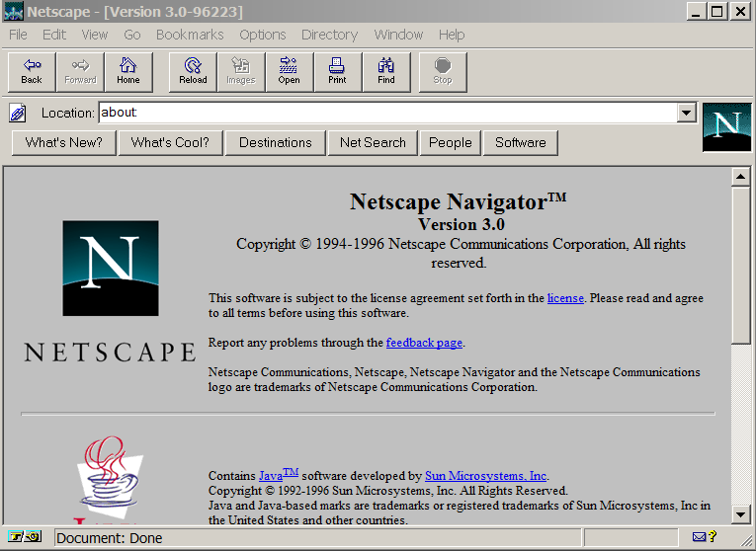
Task: Click inside the Location address field
Action: pyautogui.click(x=385, y=113)
